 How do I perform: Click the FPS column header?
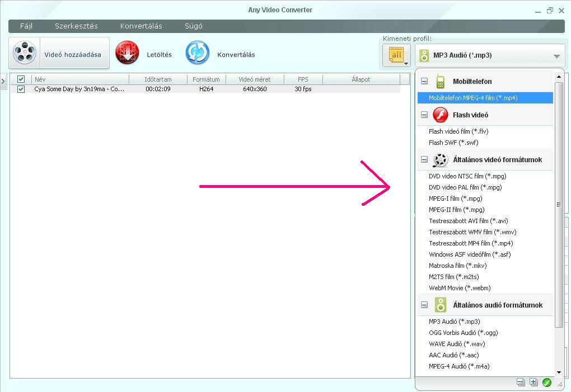303,79
